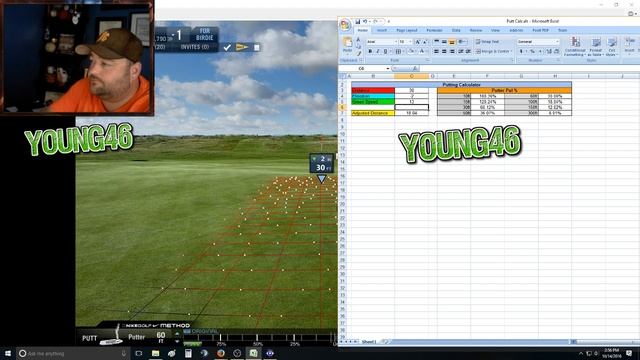The image size is (640, 360).
Task: Open Windows Start menu
Action: (8, 353)
